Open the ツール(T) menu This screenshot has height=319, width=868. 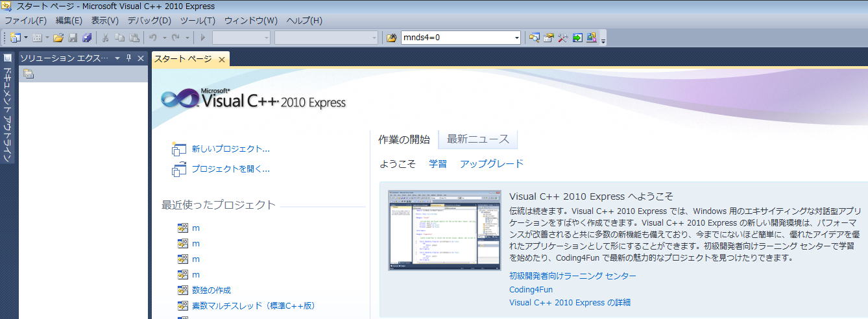(x=197, y=21)
